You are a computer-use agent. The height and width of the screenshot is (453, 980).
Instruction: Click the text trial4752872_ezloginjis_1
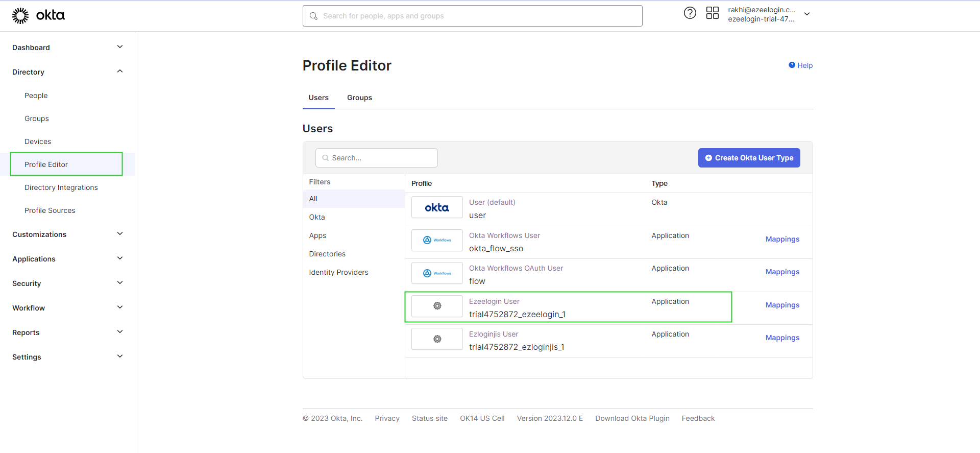click(517, 347)
